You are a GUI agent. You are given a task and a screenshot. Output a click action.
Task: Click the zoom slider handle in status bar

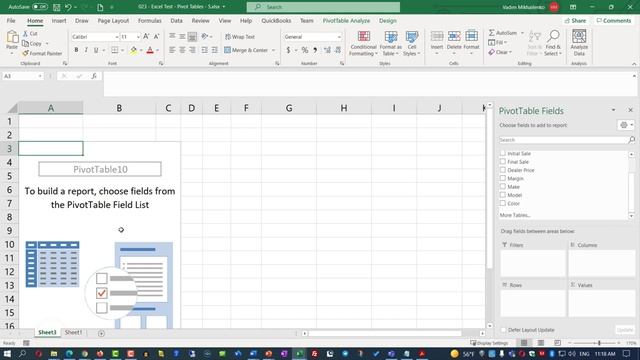pyautogui.click(x=599, y=343)
